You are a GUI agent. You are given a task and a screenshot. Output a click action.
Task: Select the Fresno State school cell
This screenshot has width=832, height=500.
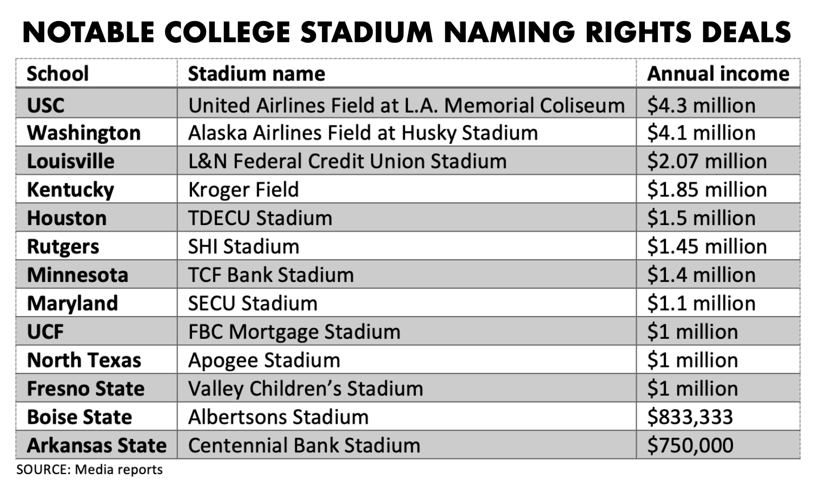pyautogui.click(x=86, y=388)
